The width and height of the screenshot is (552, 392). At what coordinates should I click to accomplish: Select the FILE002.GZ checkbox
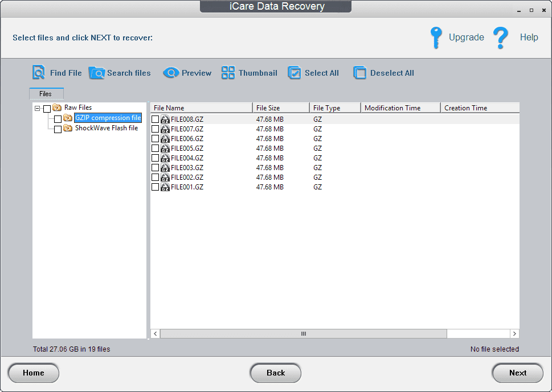pyautogui.click(x=156, y=177)
